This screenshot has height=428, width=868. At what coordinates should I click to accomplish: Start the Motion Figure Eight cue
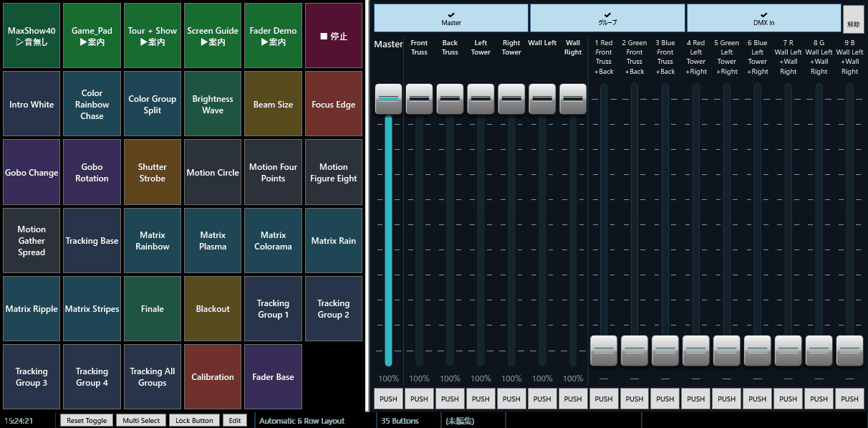[334, 172]
